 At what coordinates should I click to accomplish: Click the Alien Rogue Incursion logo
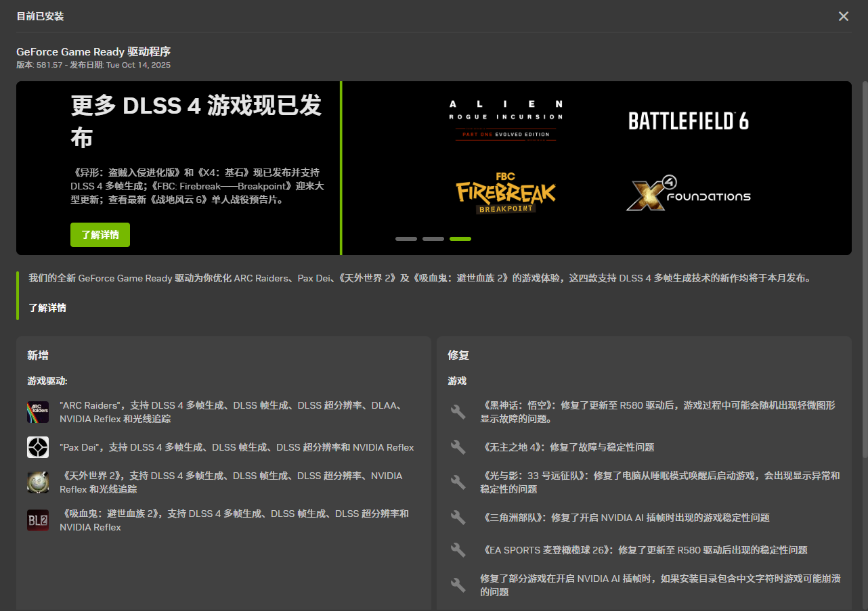[x=506, y=120]
